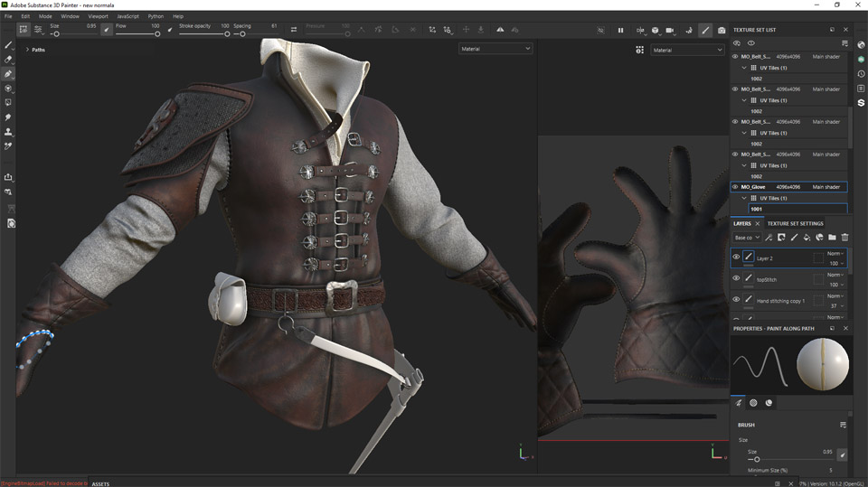Image resolution: width=868 pixels, height=487 pixels.
Task: Delete the selected layer with trash icon
Action: (844, 238)
